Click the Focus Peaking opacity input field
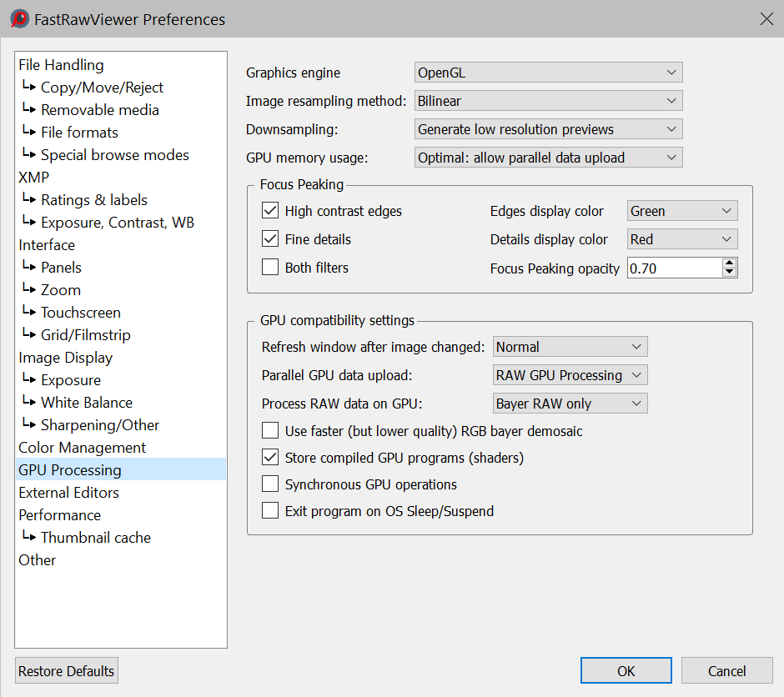Screen dimensions: 784x697 point(673,268)
